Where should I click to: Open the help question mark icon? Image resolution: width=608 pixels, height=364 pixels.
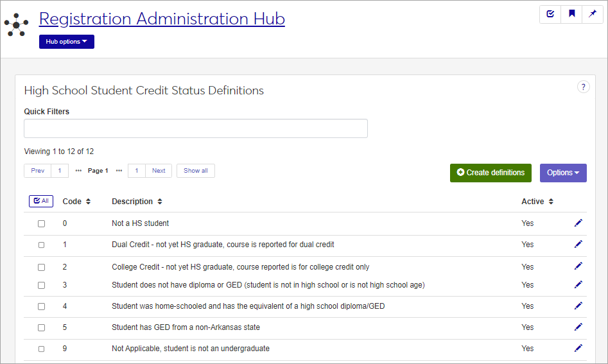coord(583,87)
